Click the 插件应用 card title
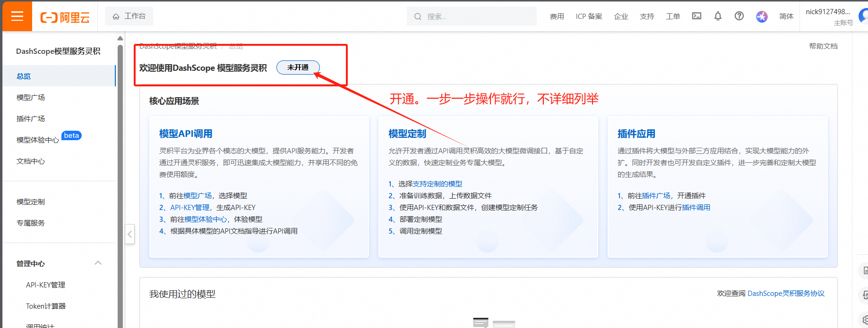This screenshot has width=868, height=328. [x=636, y=134]
